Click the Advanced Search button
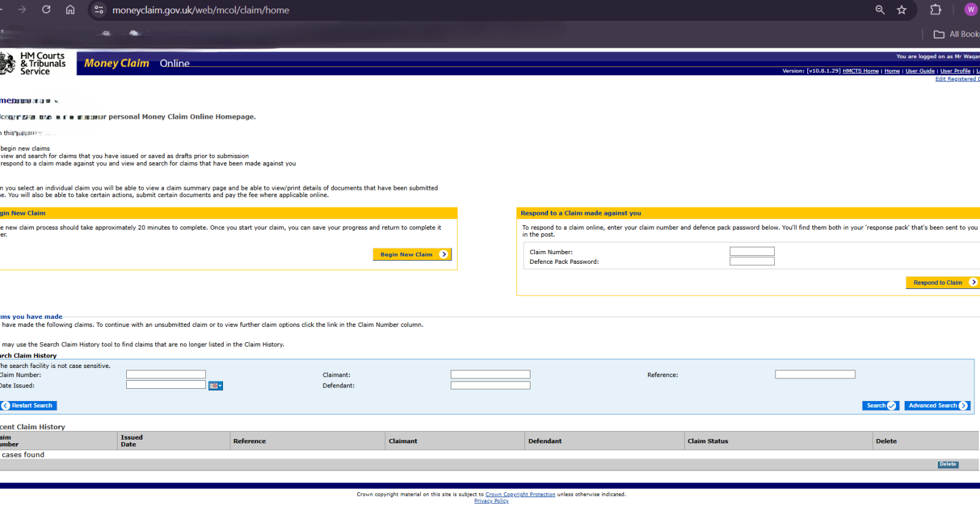 [938, 405]
